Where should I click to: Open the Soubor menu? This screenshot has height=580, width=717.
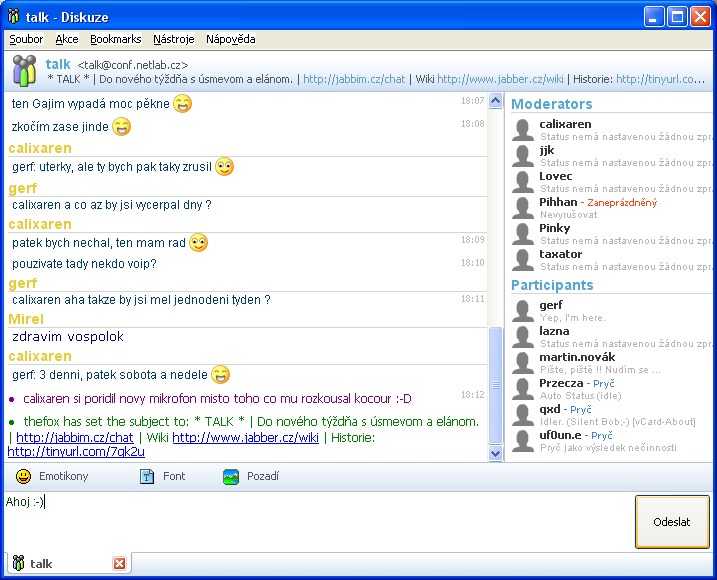(x=26, y=39)
